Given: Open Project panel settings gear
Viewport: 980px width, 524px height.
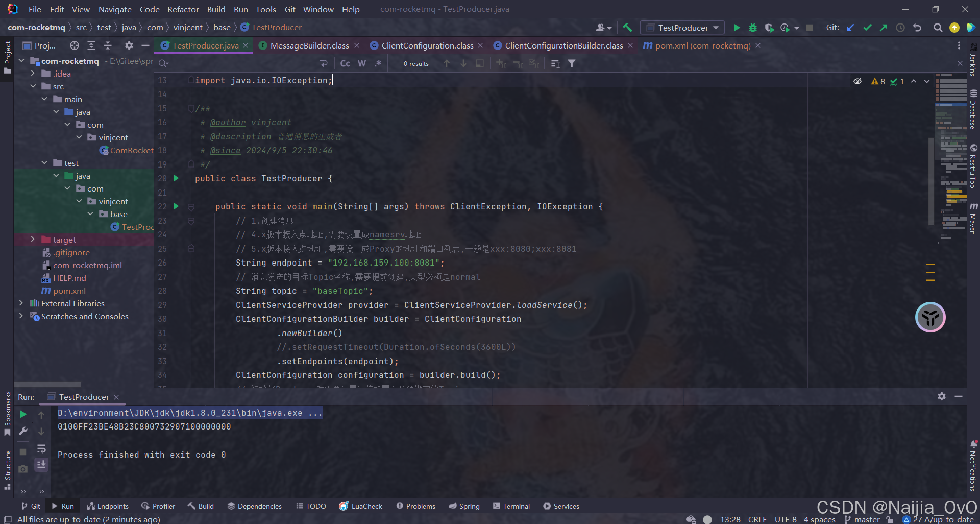Looking at the screenshot, I should pyautogui.click(x=129, y=45).
